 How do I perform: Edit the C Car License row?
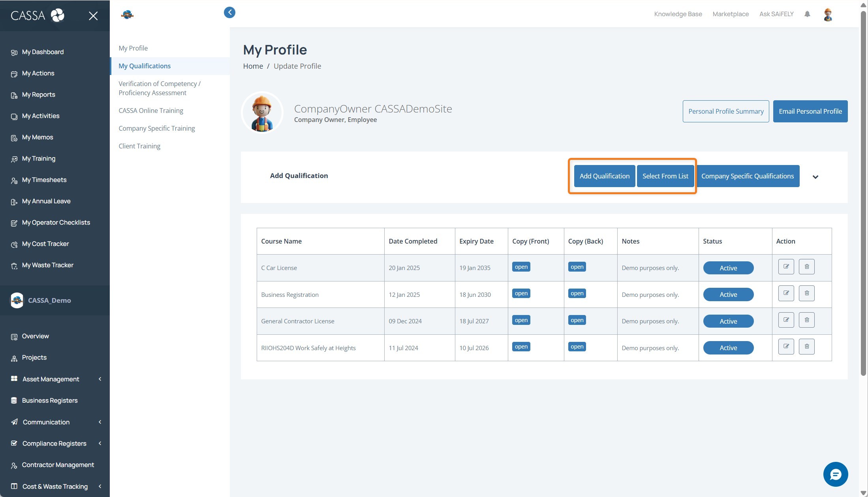[x=786, y=267]
